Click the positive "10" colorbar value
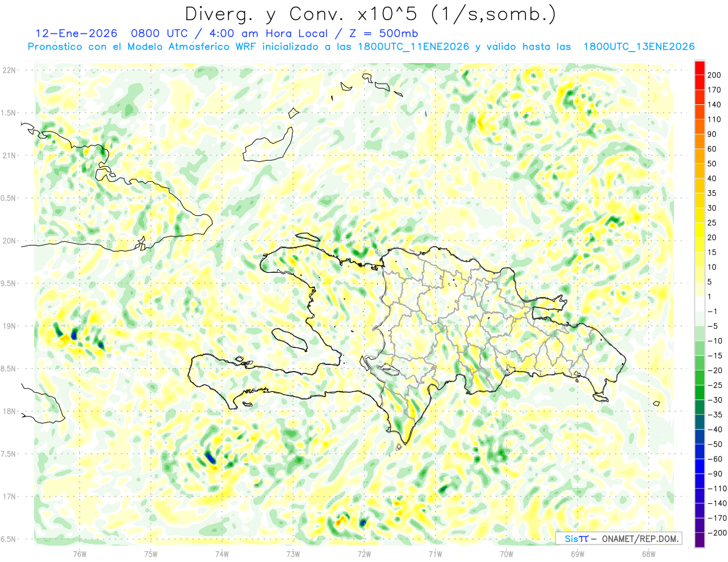Screen dimensions: 728x562 (713, 267)
